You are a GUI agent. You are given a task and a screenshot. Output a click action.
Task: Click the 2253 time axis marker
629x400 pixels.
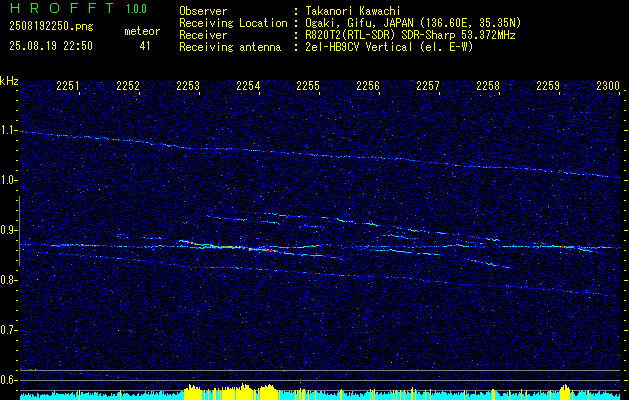coord(188,85)
